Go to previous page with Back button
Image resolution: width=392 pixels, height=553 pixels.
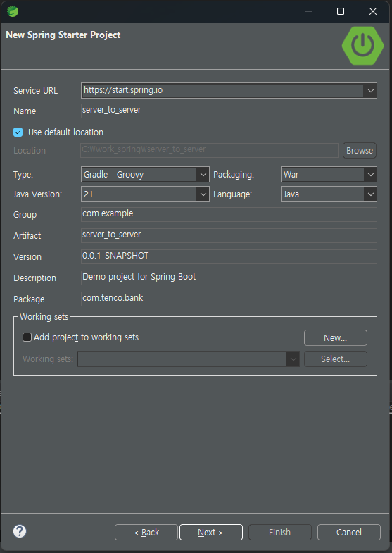(146, 532)
